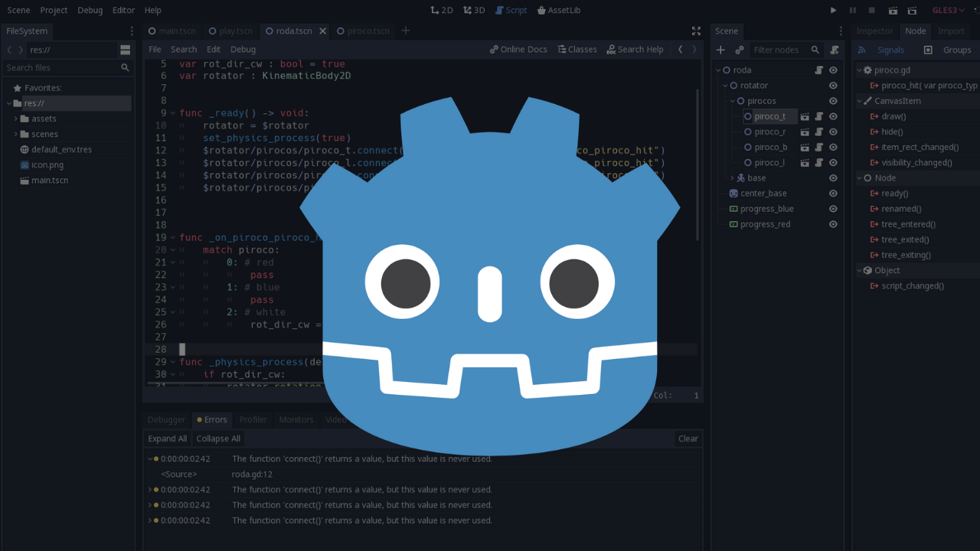The image size is (980, 551).
Task: Toggle visibility of base node
Action: pyautogui.click(x=833, y=178)
